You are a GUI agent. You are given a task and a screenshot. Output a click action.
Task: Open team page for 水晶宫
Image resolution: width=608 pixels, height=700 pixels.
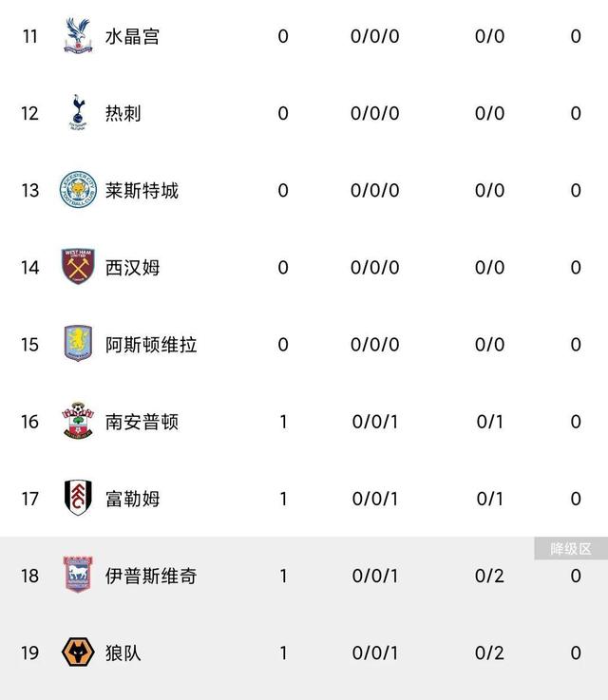point(132,37)
